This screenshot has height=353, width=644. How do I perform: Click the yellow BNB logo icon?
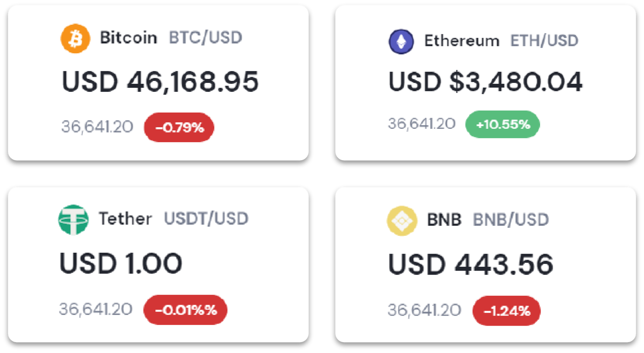coord(402,221)
